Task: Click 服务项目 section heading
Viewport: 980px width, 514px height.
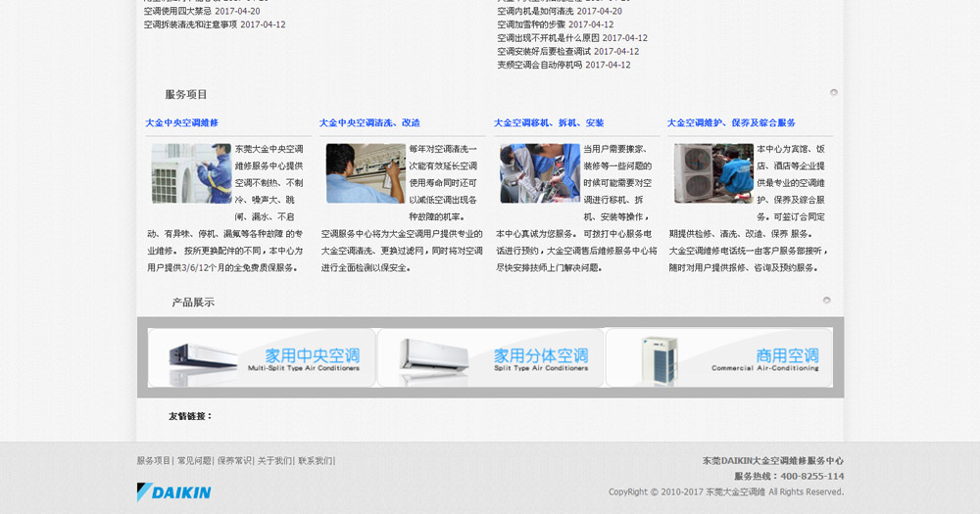Action: tap(185, 94)
